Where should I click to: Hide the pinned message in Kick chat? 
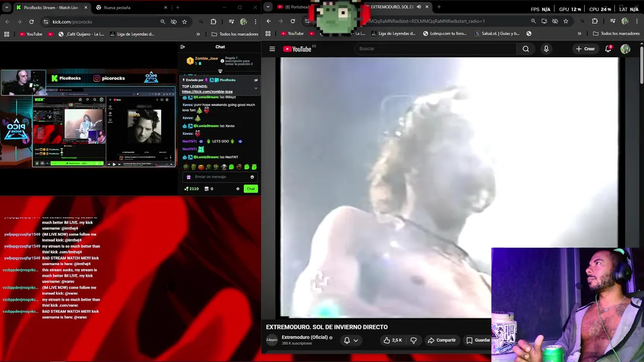click(256, 80)
